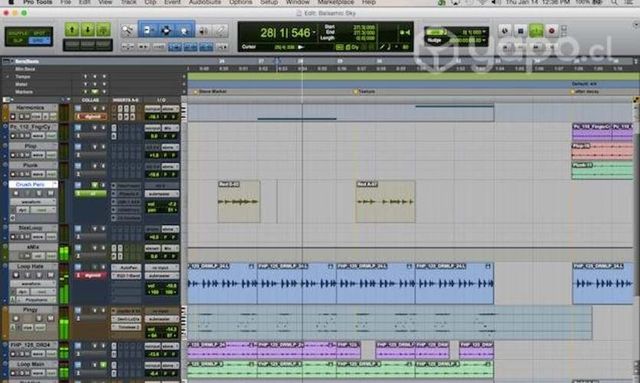The height and width of the screenshot is (383, 640).
Task: Open the Window menu
Action: (298, 2)
